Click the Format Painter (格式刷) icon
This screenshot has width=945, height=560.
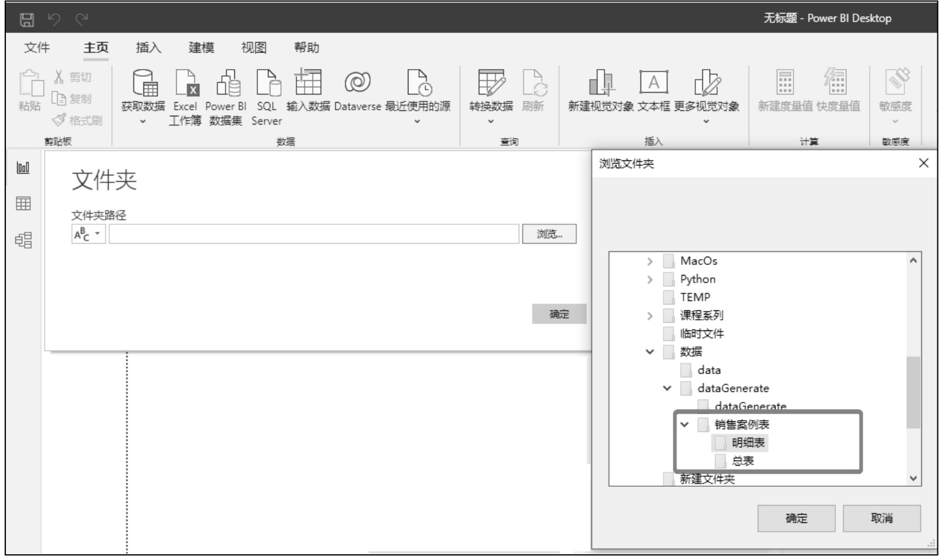click(59, 120)
